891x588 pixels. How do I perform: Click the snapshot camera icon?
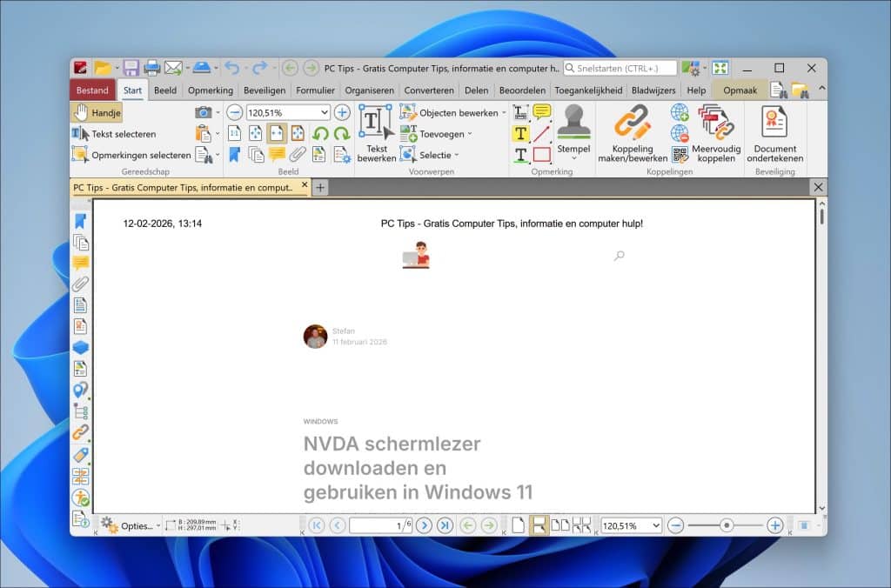point(205,111)
